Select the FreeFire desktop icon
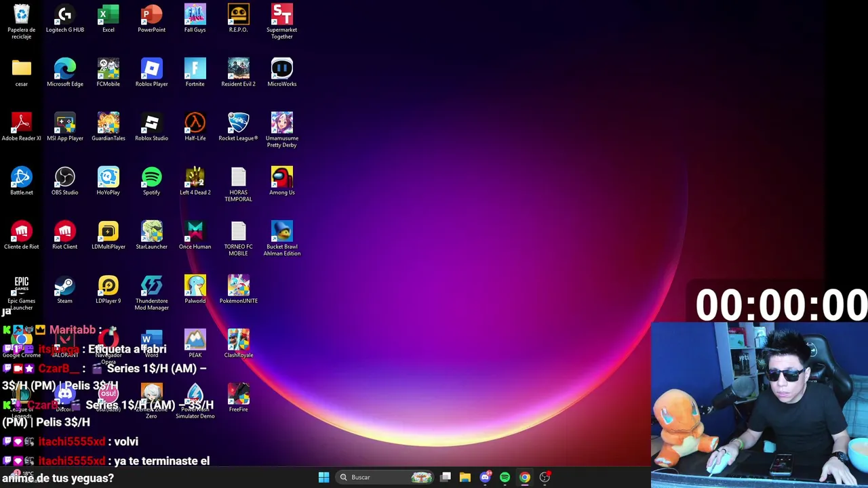The image size is (868, 488). [x=239, y=398]
